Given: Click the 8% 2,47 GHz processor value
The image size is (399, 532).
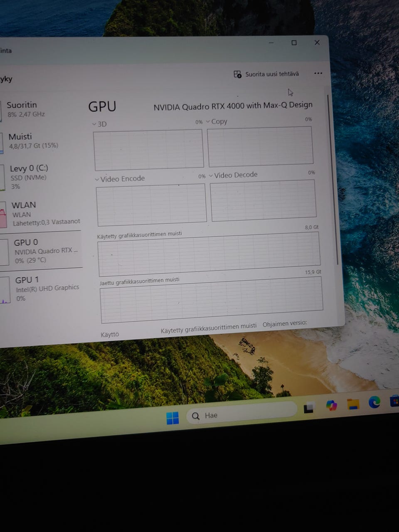Looking at the screenshot, I should pos(26,114).
